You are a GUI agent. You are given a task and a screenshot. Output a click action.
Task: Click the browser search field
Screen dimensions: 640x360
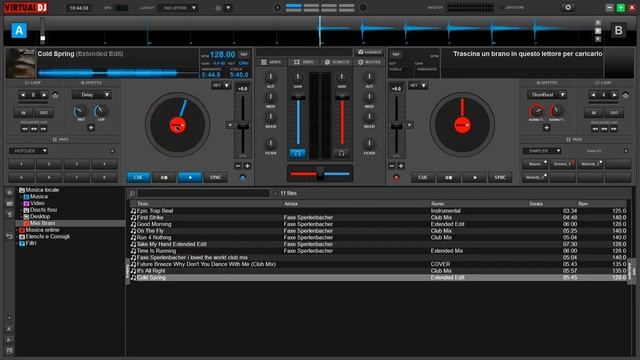(x=203, y=193)
